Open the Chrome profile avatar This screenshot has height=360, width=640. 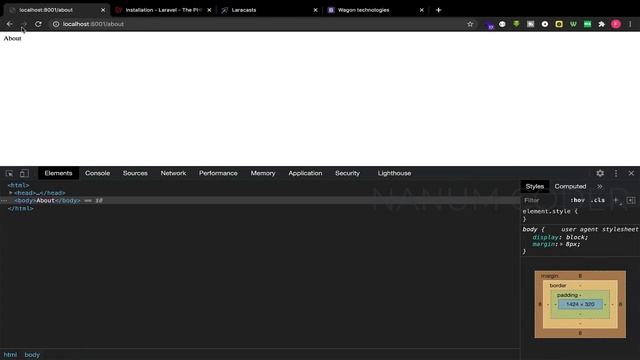[616, 24]
